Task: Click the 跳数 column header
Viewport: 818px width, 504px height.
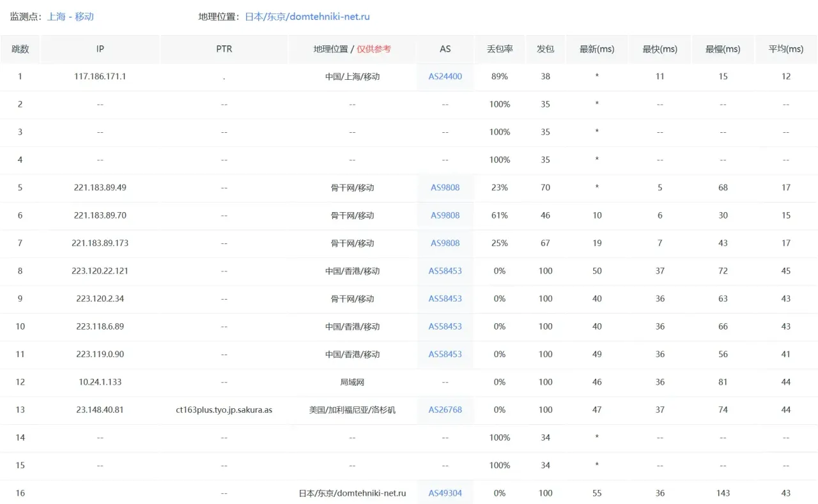Action: (x=20, y=49)
